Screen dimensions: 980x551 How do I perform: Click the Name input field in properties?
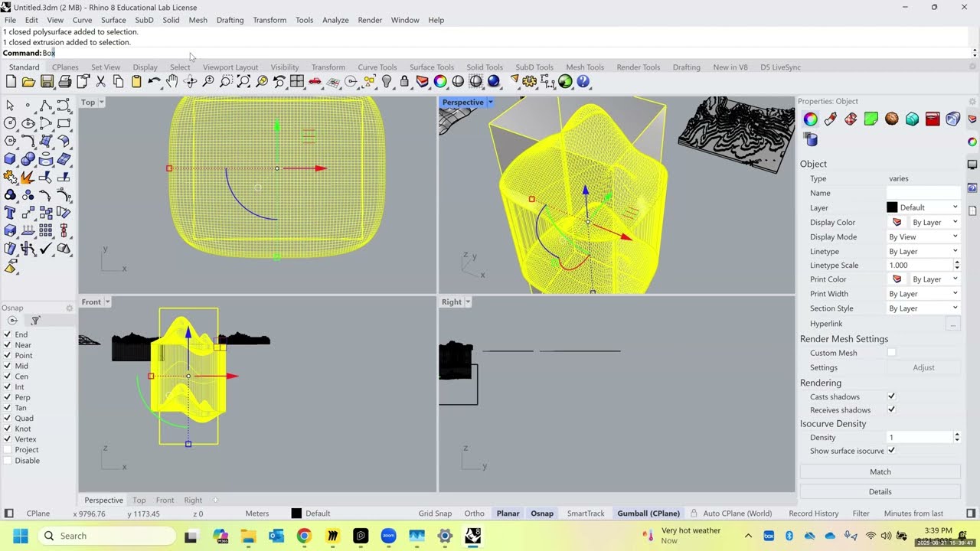tap(923, 193)
